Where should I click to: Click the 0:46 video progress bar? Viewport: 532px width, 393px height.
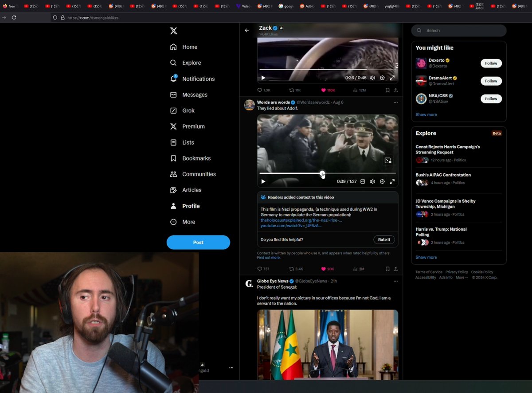[x=327, y=70]
